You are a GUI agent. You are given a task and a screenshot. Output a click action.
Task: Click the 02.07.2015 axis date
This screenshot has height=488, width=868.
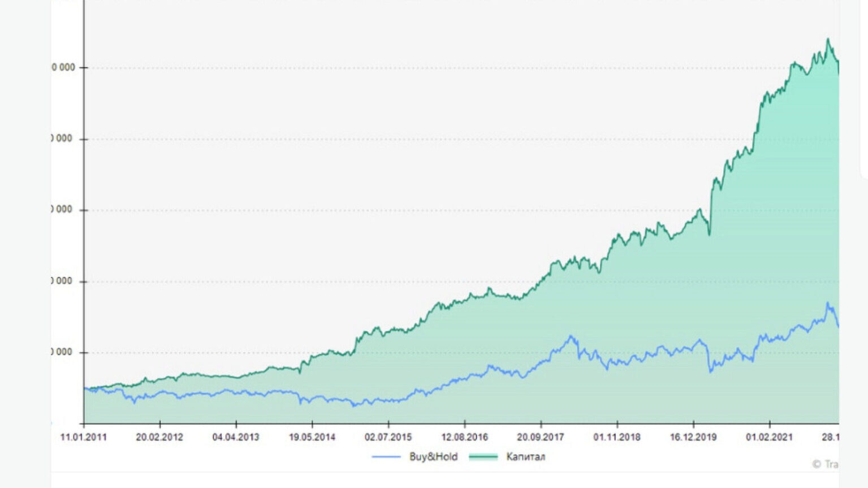388,437
